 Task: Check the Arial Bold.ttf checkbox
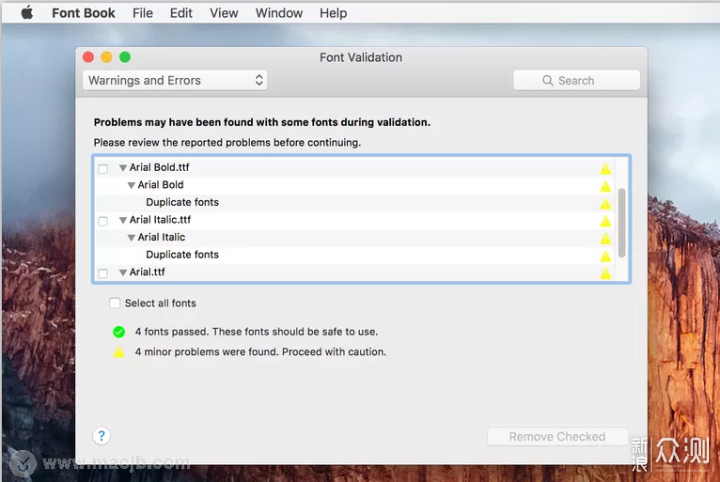click(103, 168)
